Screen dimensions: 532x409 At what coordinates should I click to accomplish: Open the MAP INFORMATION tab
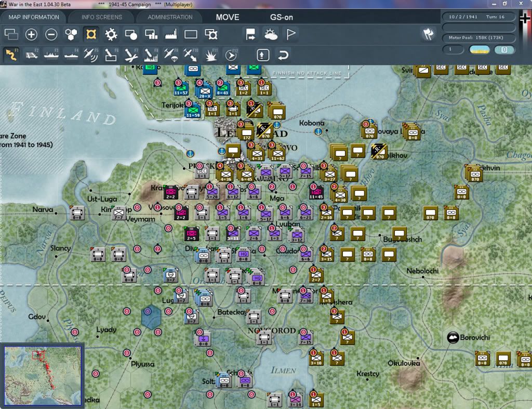click(x=34, y=17)
